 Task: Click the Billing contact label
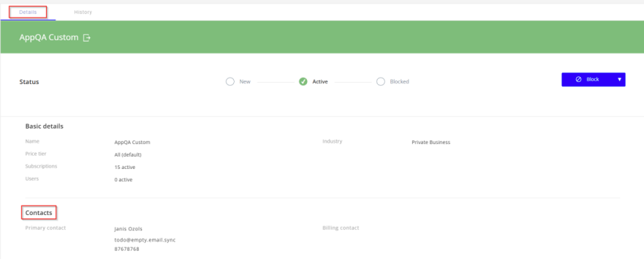pos(341,228)
